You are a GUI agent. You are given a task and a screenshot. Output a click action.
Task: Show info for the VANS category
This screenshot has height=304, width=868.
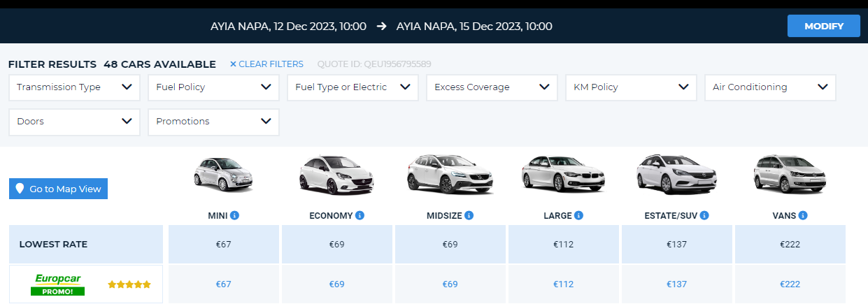click(x=803, y=215)
